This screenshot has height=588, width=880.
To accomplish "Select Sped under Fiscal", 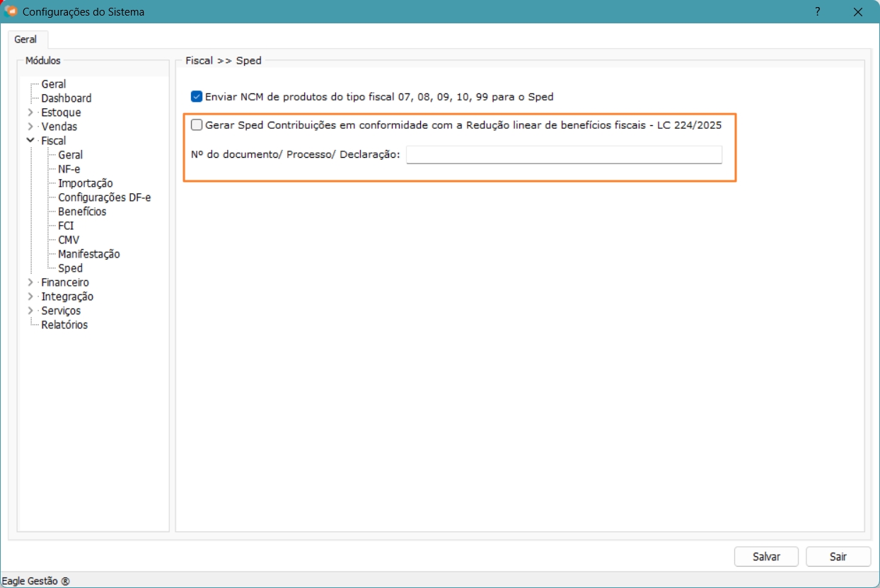I will click(x=71, y=268).
